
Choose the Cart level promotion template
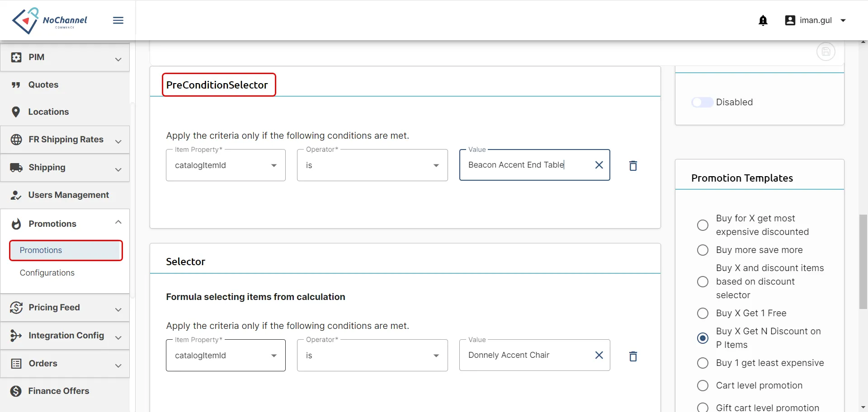pos(703,385)
